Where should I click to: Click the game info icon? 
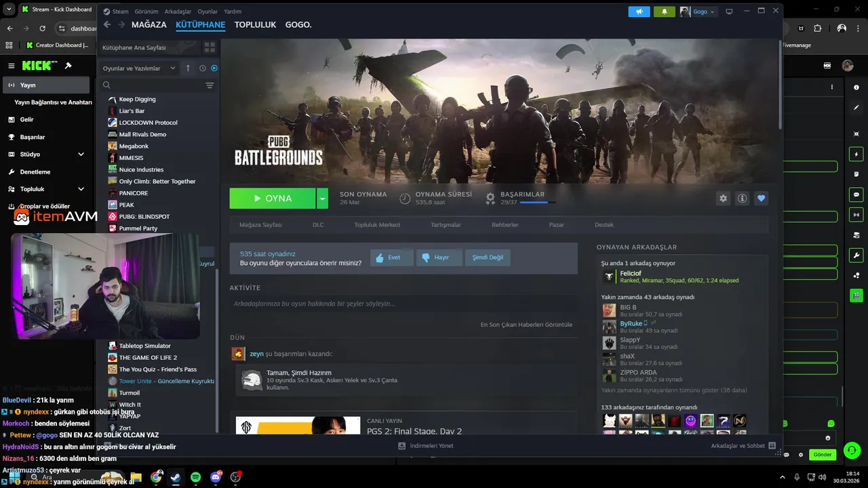click(742, 199)
